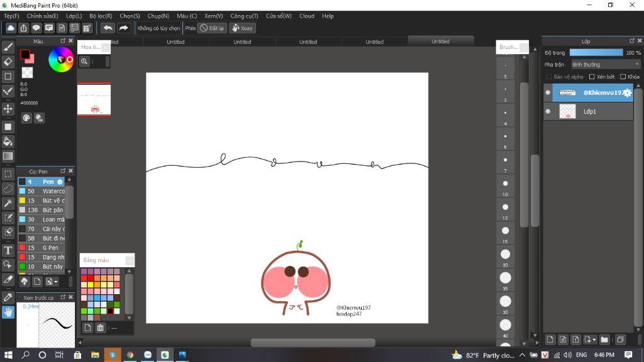This screenshot has height=362, width=644.
Task: Select the Gradient tool
Action: coord(8,156)
